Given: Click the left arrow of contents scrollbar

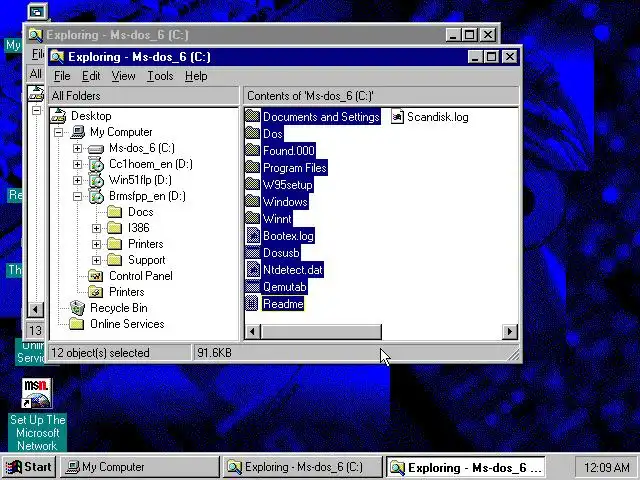Looking at the screenshot, I should pyautogui.click(x=253, y=331).
